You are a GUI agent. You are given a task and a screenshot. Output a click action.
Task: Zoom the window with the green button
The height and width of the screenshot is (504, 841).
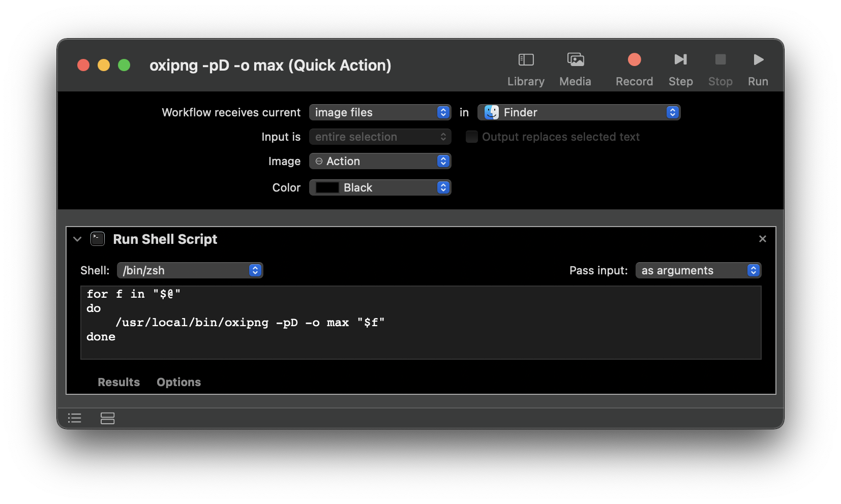pyautogui.click(x=124, y=65)
